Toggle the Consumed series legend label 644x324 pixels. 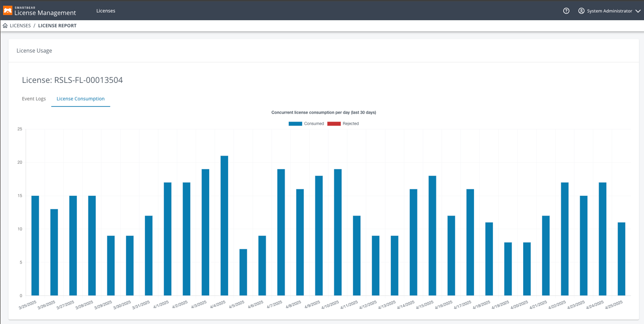314,124
